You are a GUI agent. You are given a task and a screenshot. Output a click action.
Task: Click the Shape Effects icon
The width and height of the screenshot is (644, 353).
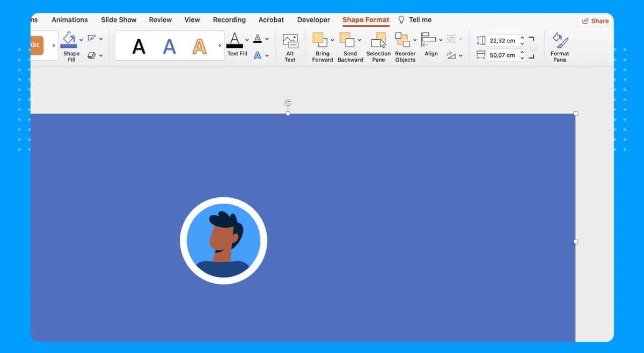[92, 55]
